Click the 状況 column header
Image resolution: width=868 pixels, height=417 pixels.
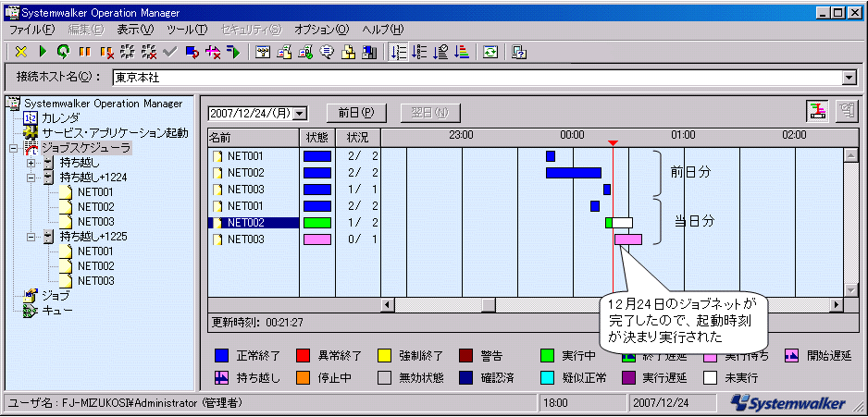357,137
